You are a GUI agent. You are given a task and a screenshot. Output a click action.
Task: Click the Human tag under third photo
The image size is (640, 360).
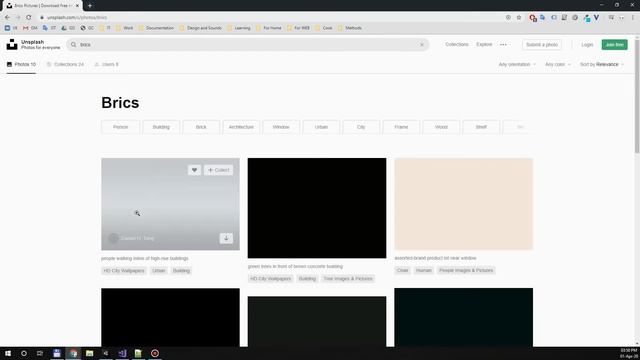click(x=423, y=270)
